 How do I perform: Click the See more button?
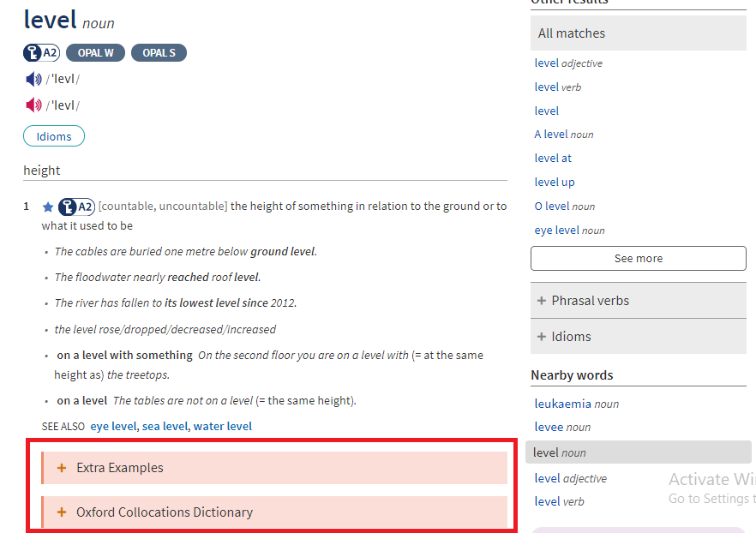(638, 258)
